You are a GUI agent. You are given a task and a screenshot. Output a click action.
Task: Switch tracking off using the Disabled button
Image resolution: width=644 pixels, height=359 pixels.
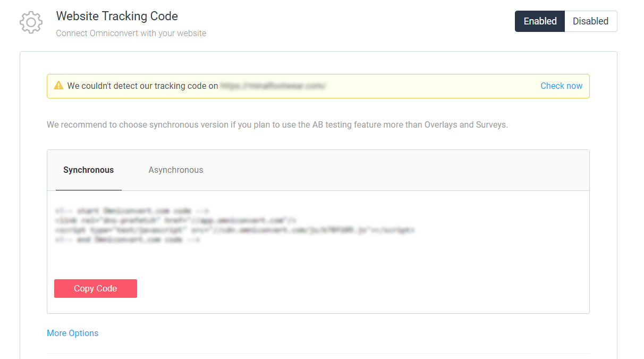590,21
